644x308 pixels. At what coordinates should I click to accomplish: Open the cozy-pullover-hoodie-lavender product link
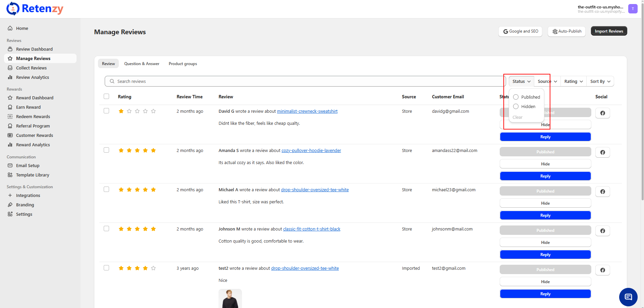pyautogui.click(x=311, y=150)
